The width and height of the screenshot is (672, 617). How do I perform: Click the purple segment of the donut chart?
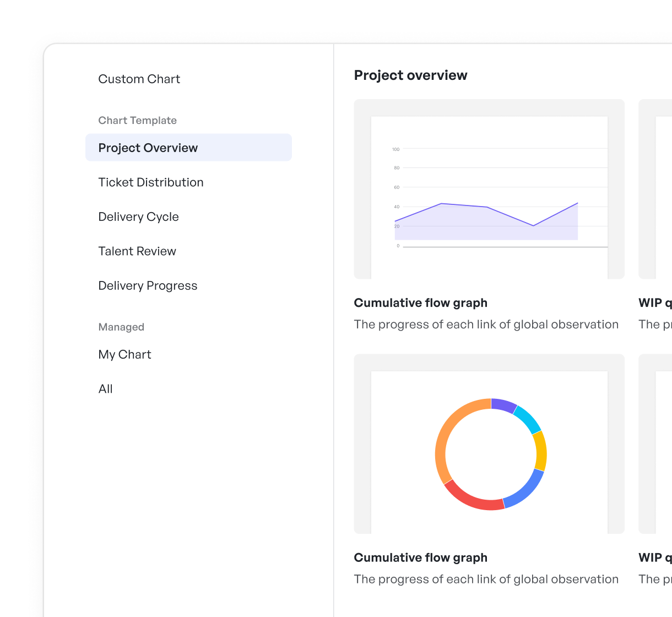pyautogui.click(x=503, y=404)
